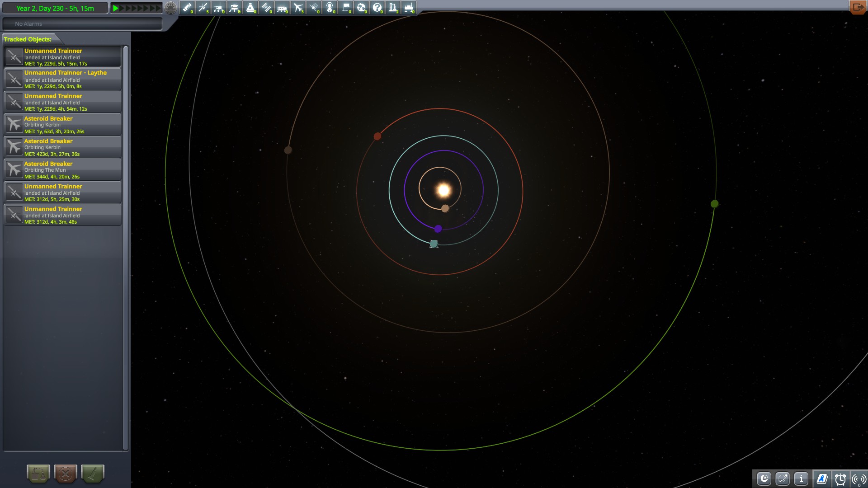Viewport: 868px width, 488px height.
Task: Click the sunrise warp-to-morning button
Action: pos(170,8)
